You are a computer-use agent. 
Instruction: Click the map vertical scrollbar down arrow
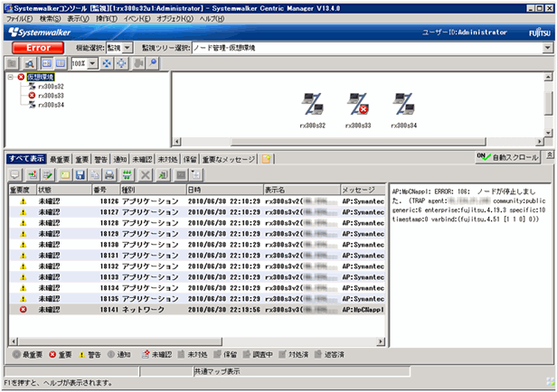click(x=549, y=133)
